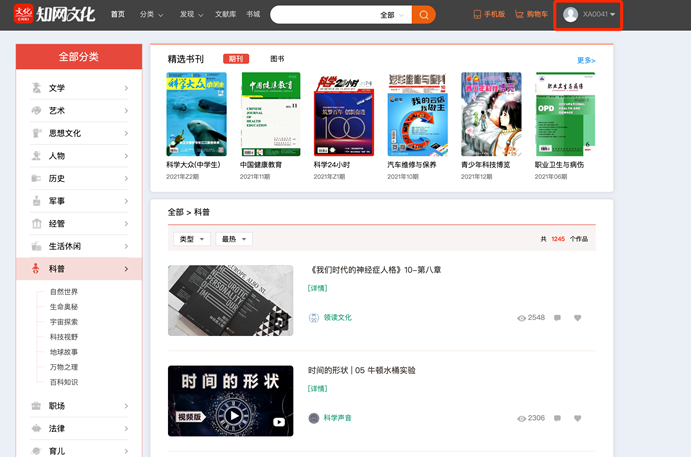Expand the 历史 category chevron
This screenshot has height=457, width=691.
pyautogui.click(x=126, y=178)
